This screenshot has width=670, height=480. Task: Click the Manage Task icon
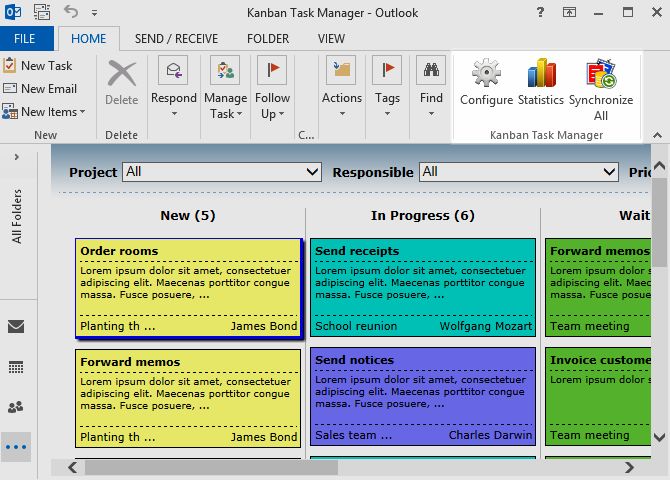(x=225, y=70)
